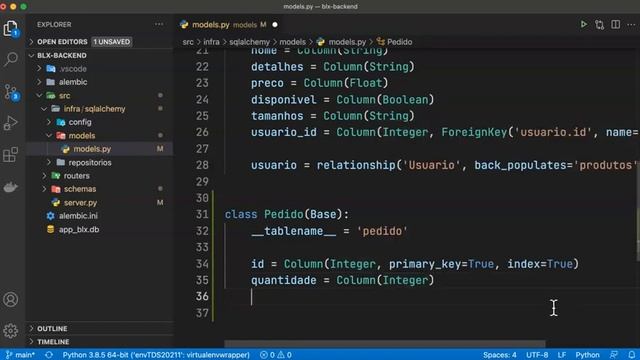
Task: Select the models.py editor tab
Action: click(x=229, y=25)
